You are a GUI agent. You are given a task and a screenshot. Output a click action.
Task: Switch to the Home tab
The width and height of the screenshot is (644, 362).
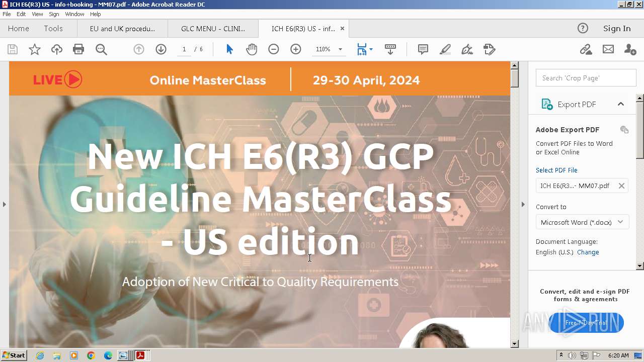[19, 29]
